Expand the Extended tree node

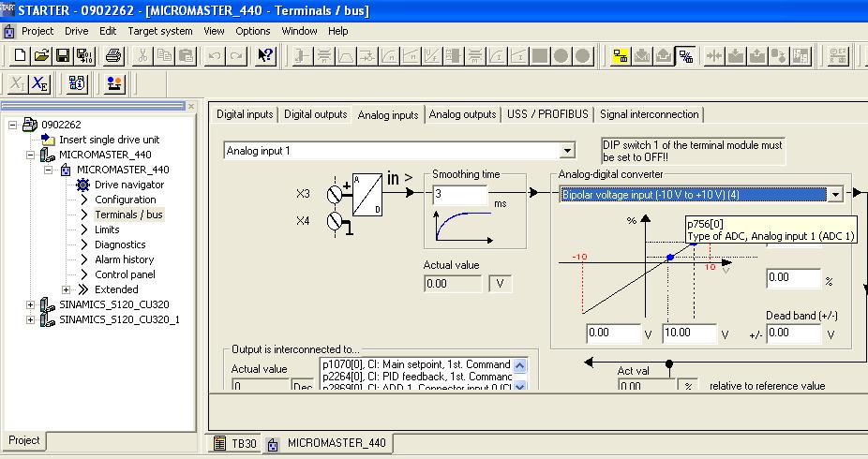point(66,289)
